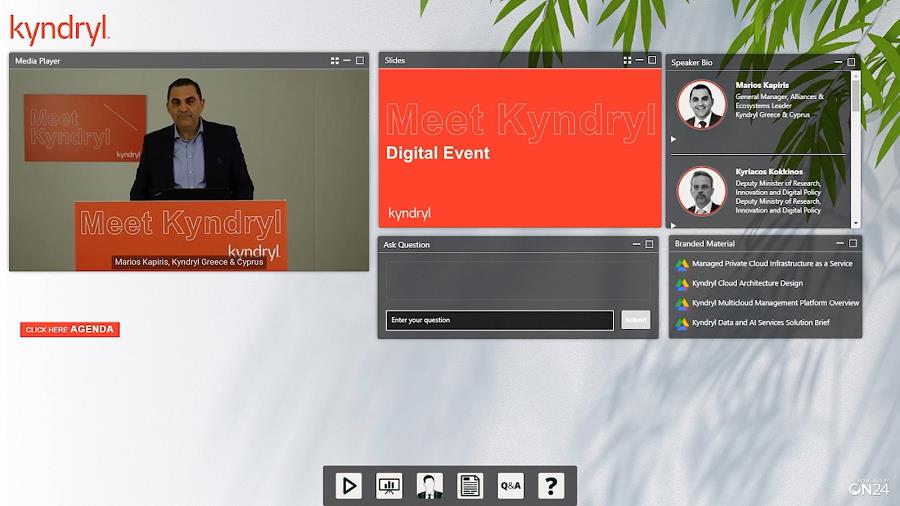
Task: Open the Q&A dock icon
Action: [511, 486]
